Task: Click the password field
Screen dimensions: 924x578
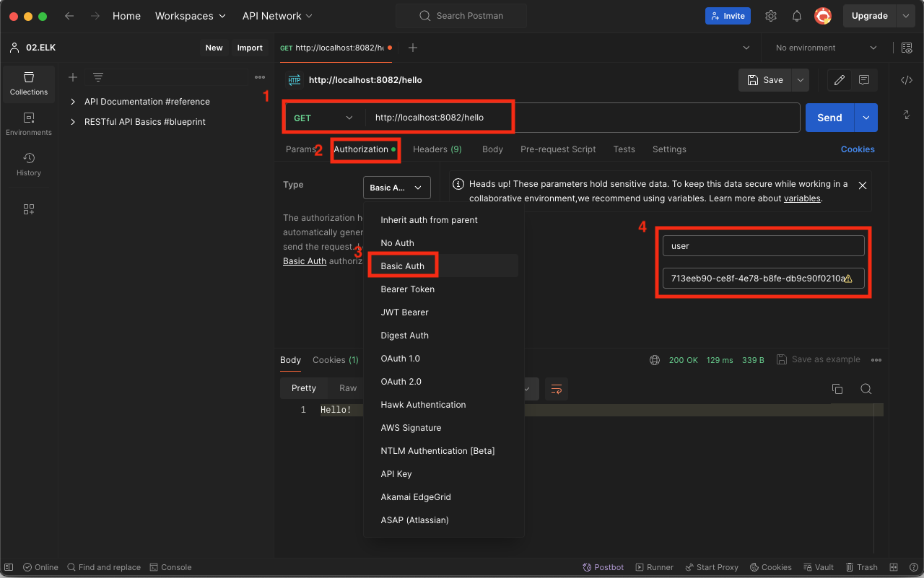Action: pos(764,279)
